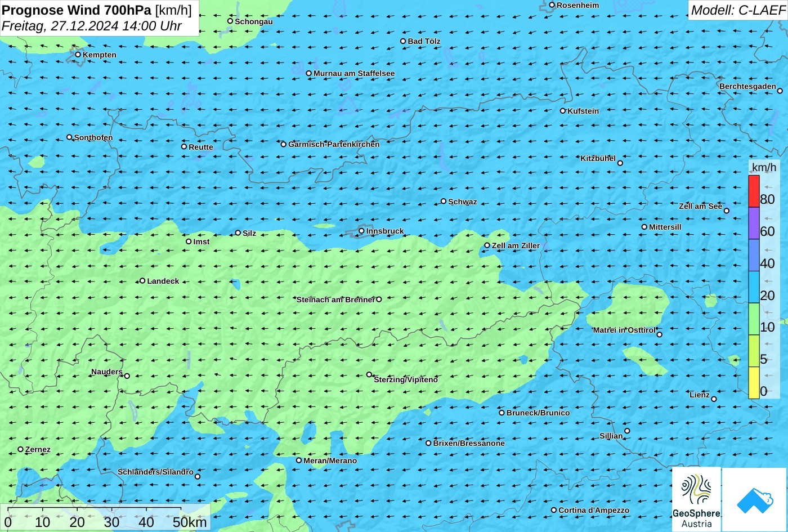Viewport: 788px width, 532px height.
Task: Click the 'Schwaz' town label
Action: coord(463,202)
